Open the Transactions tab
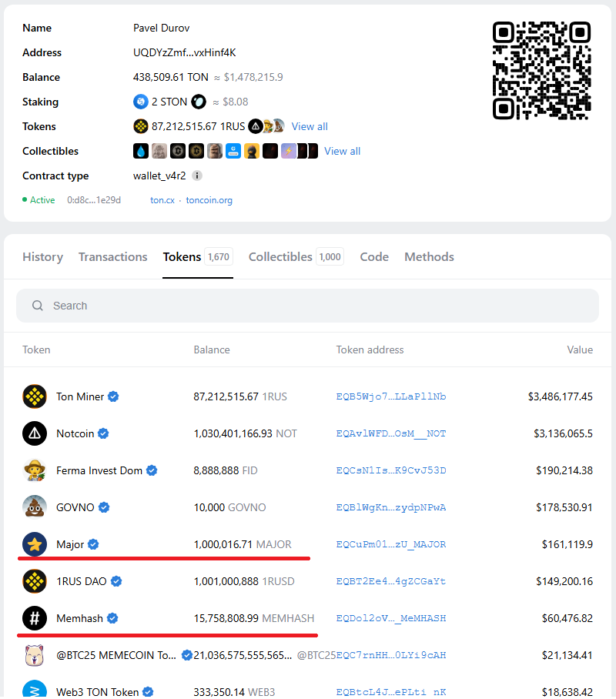The height and width of the screenshot is (699, 616). point(112,257)
